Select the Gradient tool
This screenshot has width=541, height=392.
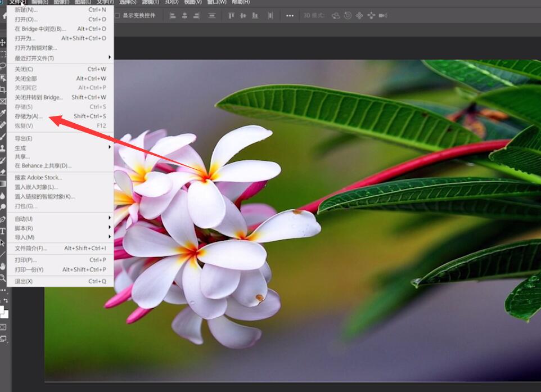point(3,183)
